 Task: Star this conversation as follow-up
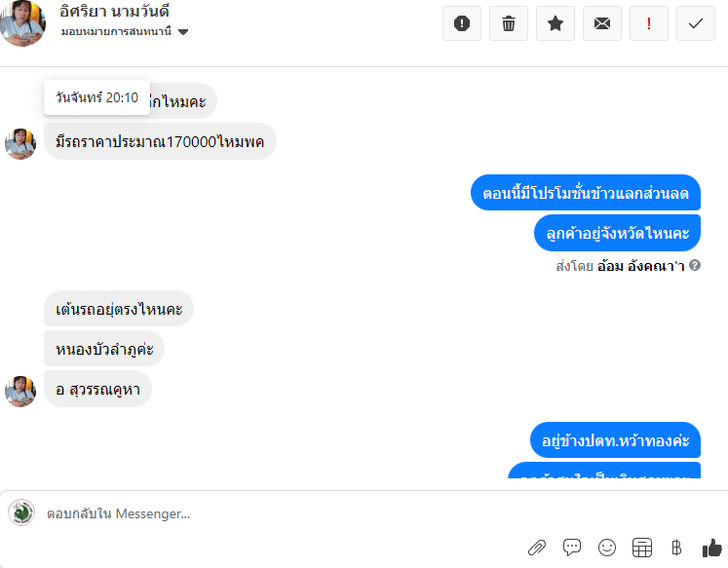[x=556, y=23]
